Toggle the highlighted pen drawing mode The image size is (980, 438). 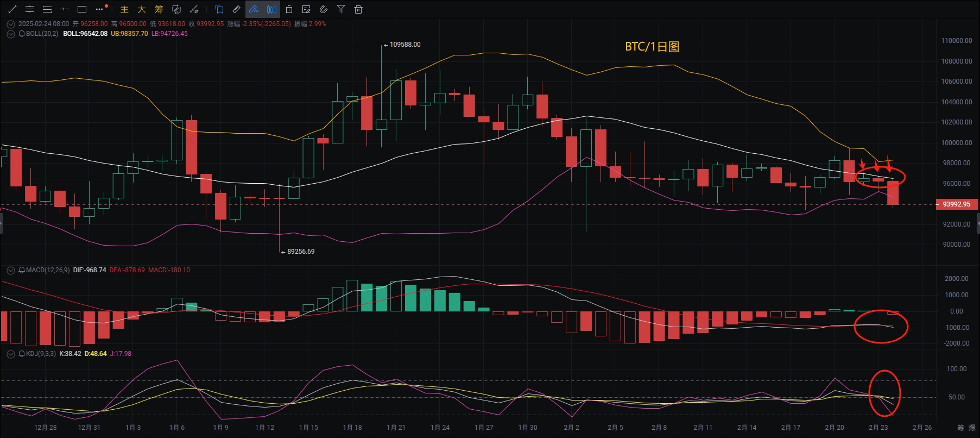254,9
